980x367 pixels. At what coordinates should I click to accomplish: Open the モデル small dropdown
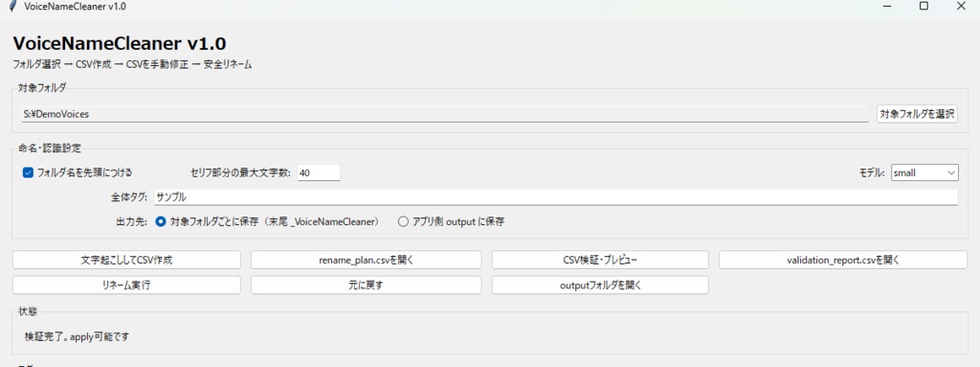coord(924,172)
